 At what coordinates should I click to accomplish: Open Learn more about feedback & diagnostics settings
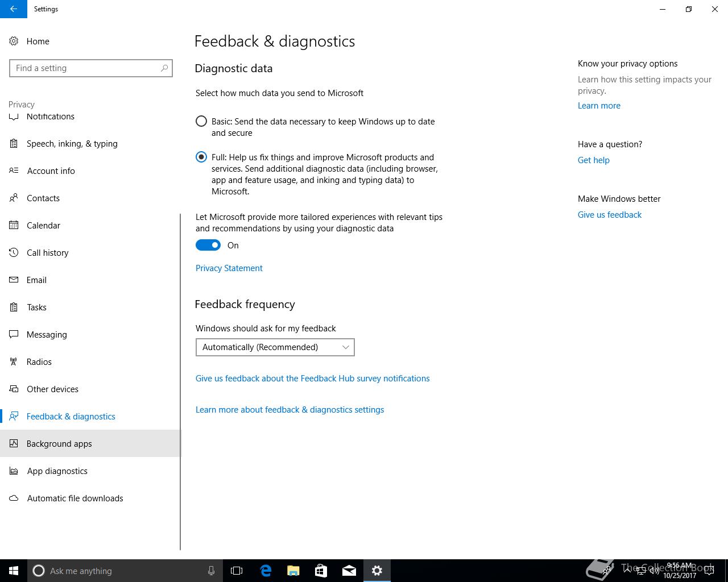[x=290, y=410]
